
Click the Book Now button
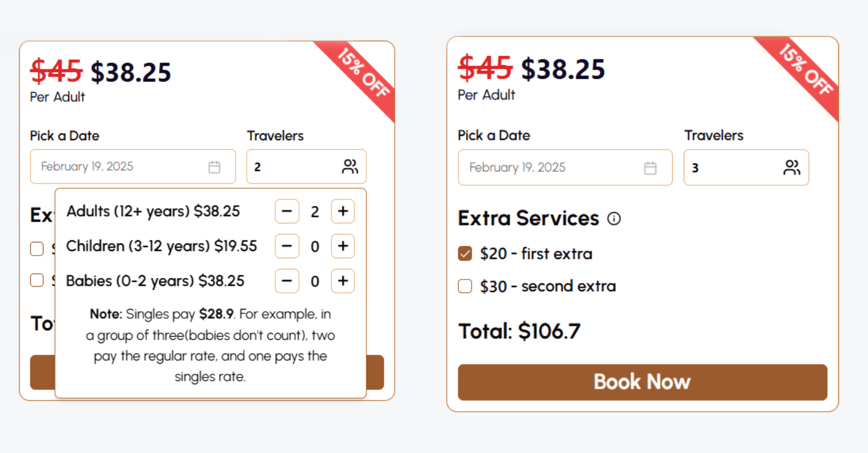click(642, 382)
